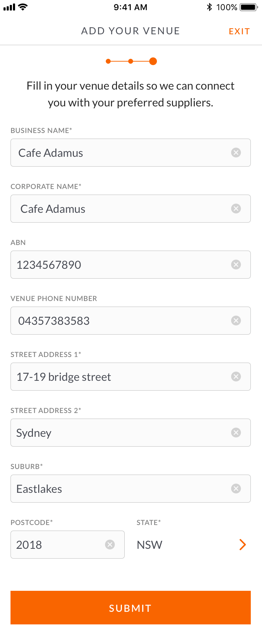Clear the Suburb field
This screenshot has width=262, height=644.
(x=236, y=489)
